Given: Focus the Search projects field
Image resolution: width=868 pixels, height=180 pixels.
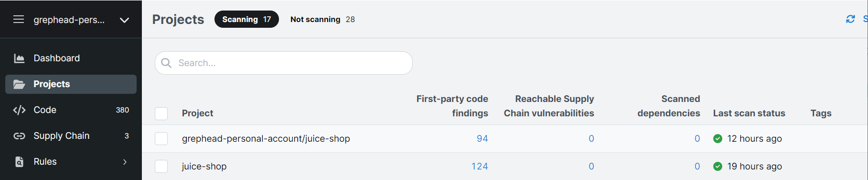Looking at the screenshot, I should coord(284,63).
